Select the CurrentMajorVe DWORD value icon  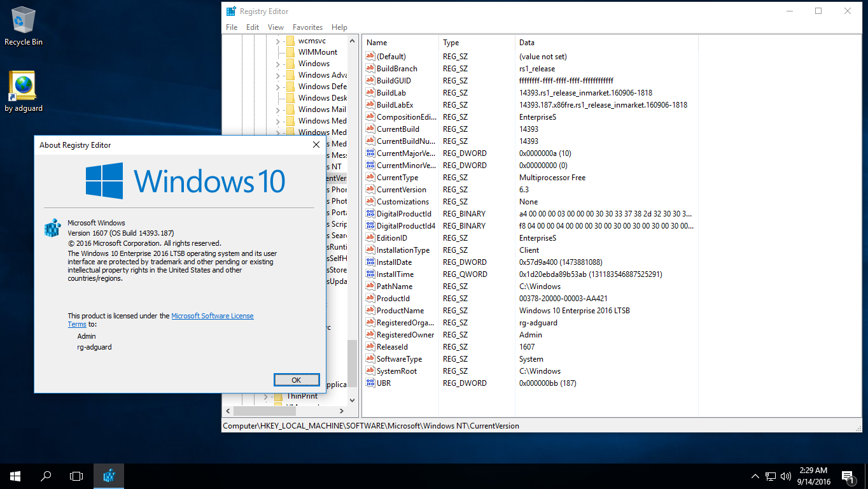point(370,153)
